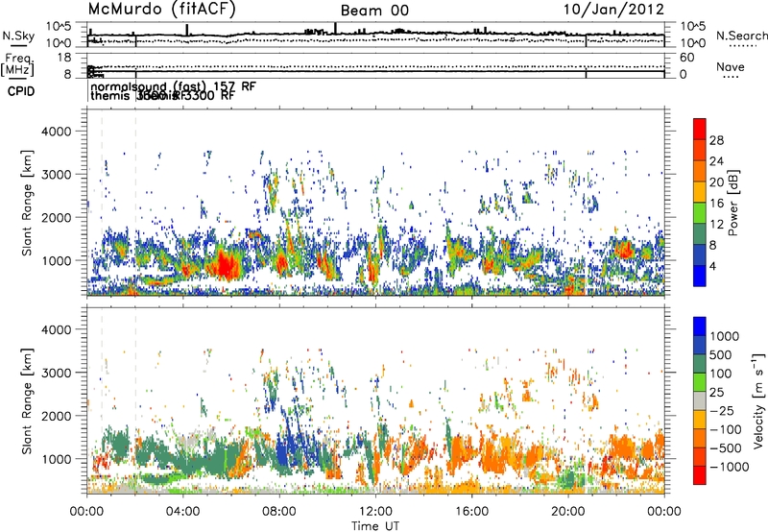Click the 3000 tick label on velocity panel
This screenshot has height=532, width=768.
point(56,373)
